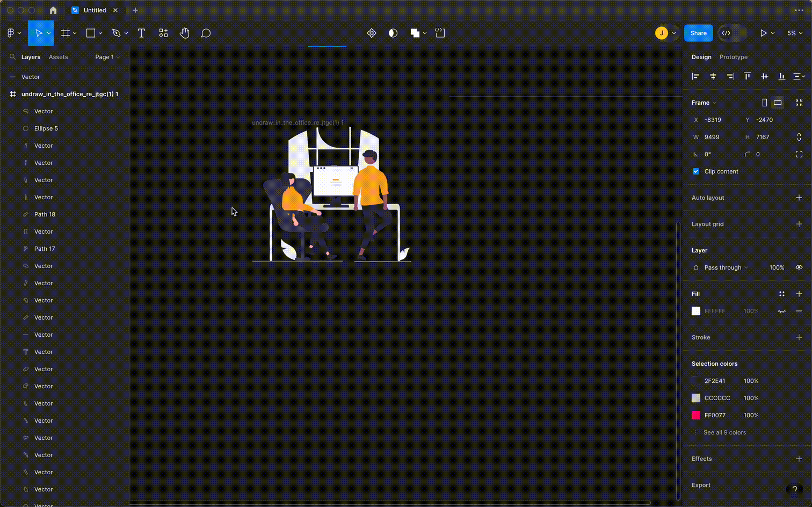The height and width of the screenshot is (507, 812).
Task: Click See all 9 colors
Action: [724, 432]
